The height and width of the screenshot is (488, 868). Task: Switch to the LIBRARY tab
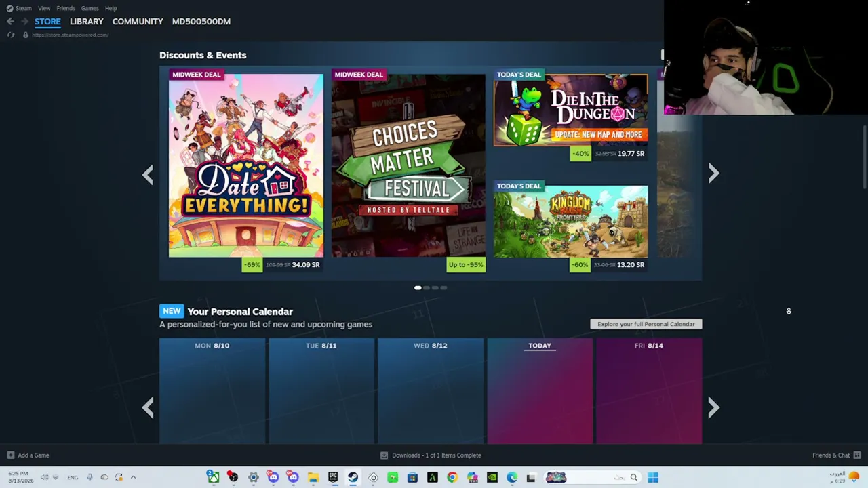coord(87,22)
